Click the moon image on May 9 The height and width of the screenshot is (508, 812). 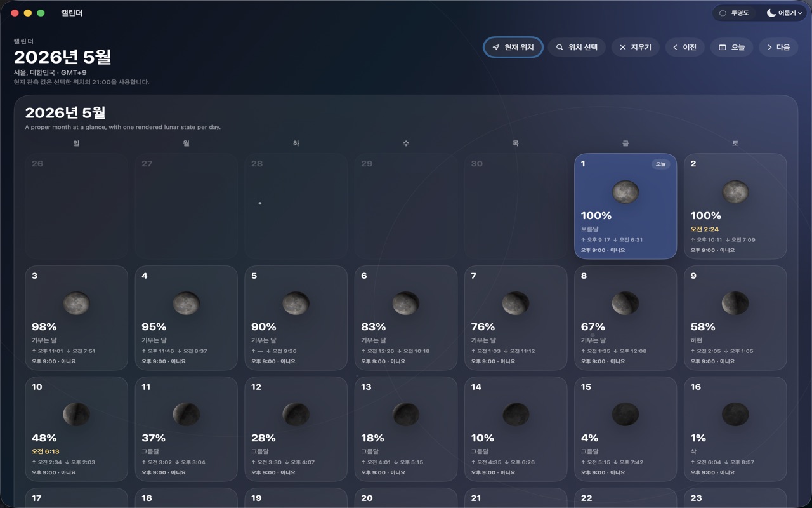tap(735, 304)
